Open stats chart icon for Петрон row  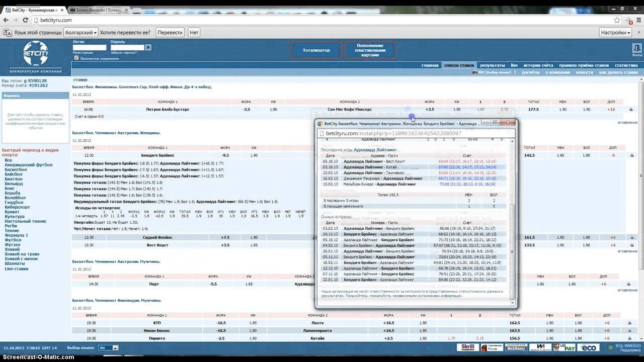pos(631,109)
